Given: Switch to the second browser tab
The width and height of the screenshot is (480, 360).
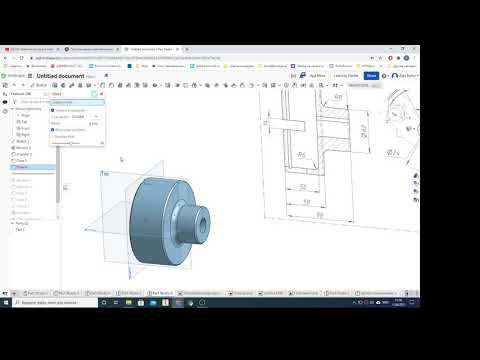Looking at the screenshot, I should [x=92, y=49].
